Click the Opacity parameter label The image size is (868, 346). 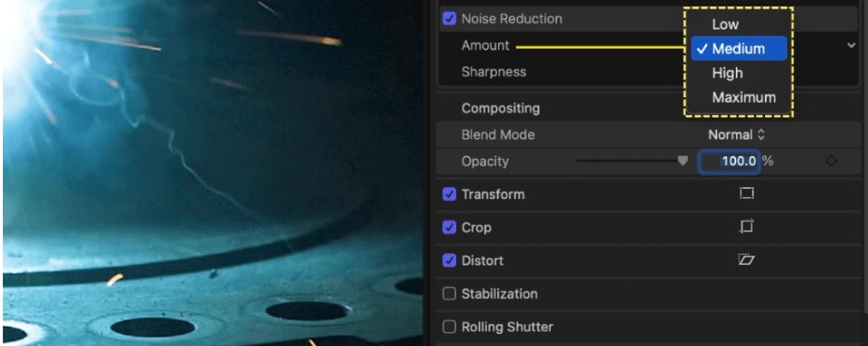tap(485, 162)
